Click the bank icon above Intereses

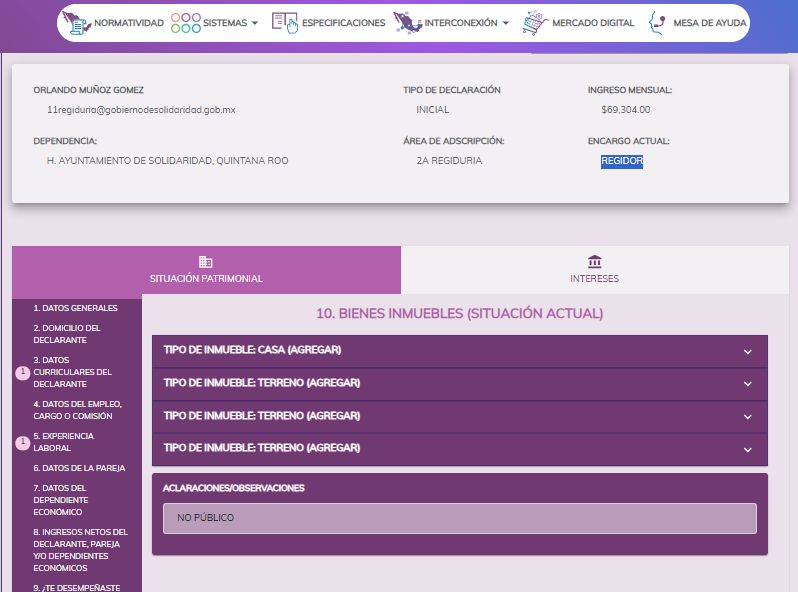tap(595, 262)
